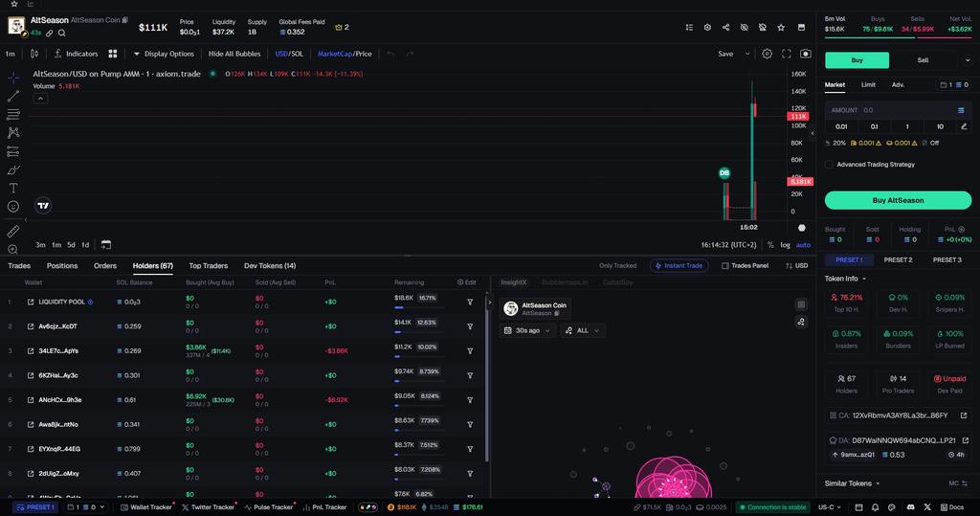This screenshot has width=980, height=516.
Task: Select quick amount 0.1
Action: (x=875, y=126)
